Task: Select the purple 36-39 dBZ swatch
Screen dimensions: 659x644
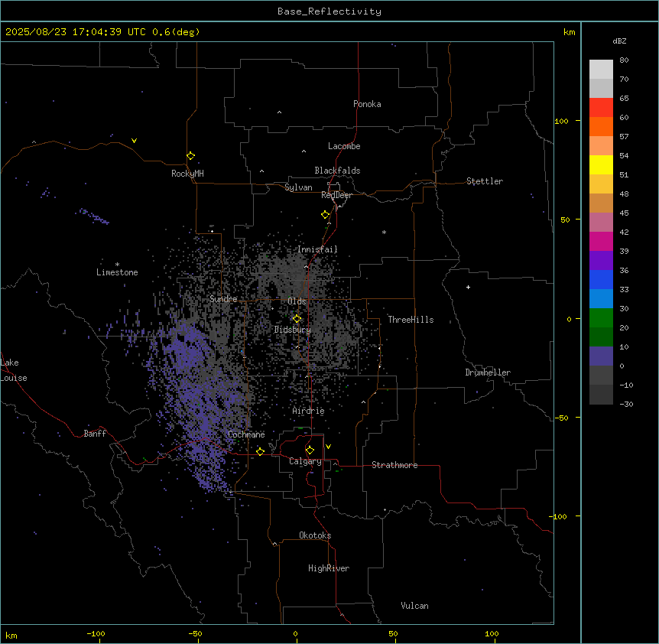Action: coord(601,261)
